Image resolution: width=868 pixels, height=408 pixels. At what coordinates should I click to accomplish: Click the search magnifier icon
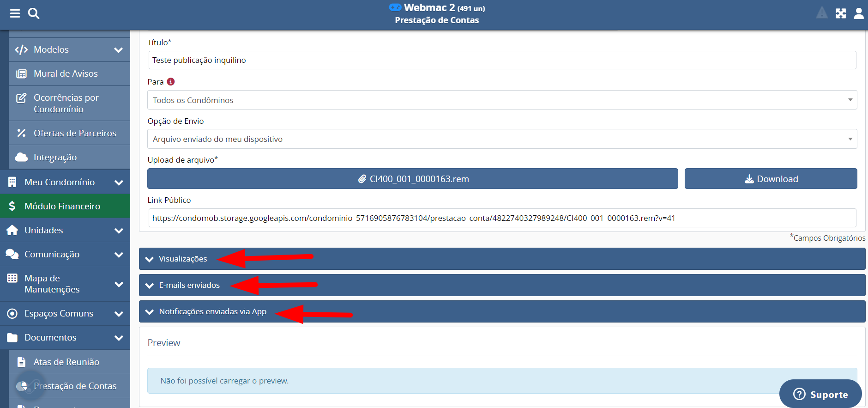tap(34, 13)
